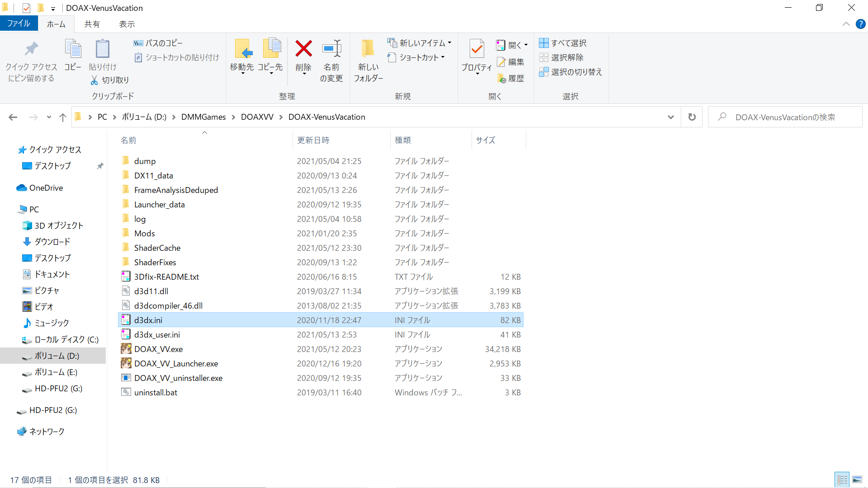Switch to the 共有 ribbon tab
This screenshot has width=868, height=488.
92,24
